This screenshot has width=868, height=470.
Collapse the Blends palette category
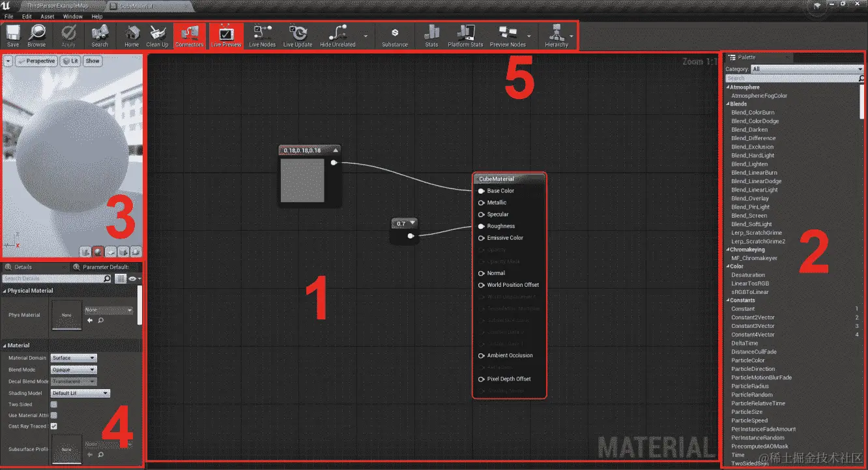click(x=728, y=104)
